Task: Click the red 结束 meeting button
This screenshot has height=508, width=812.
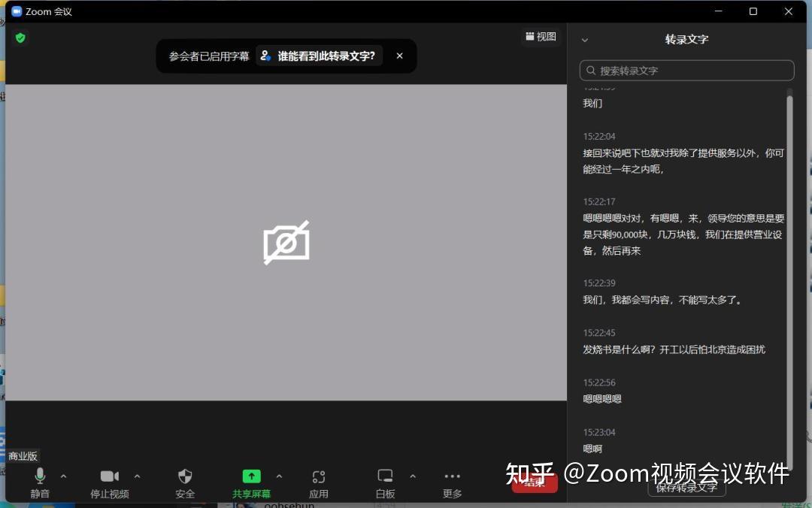Action: click(535, 482)
